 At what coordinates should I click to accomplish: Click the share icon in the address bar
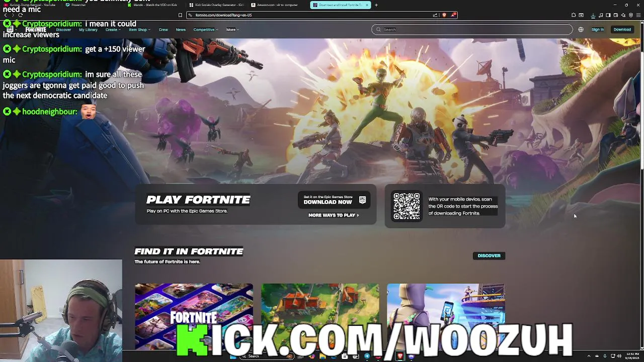coord(435,15)
